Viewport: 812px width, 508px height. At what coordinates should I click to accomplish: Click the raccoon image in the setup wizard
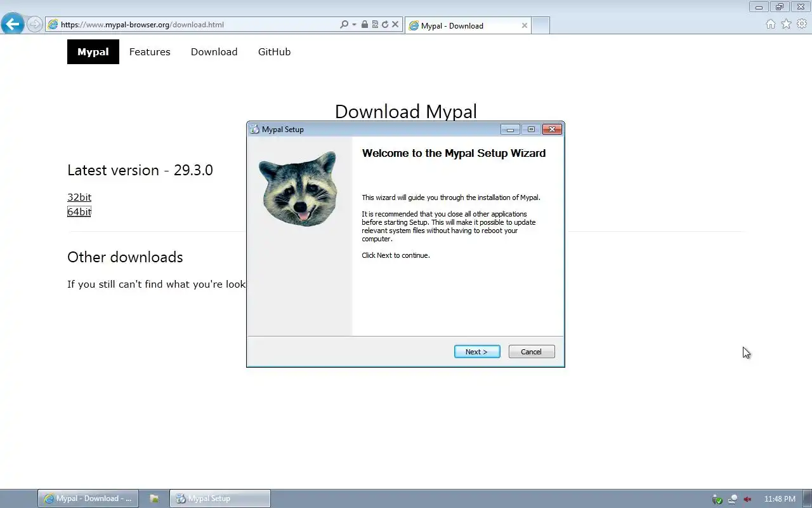(298, 189)
